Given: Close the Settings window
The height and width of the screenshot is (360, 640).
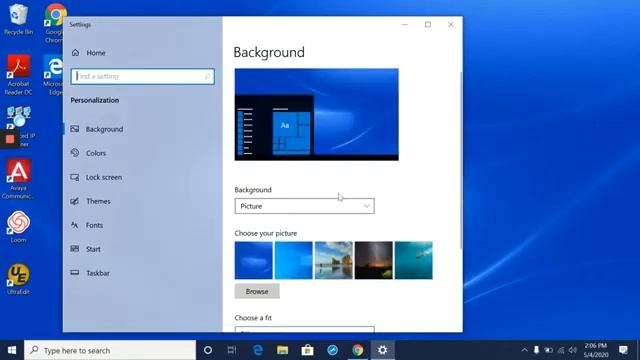Looking at the screenshot, I should [x=451, y=24].
